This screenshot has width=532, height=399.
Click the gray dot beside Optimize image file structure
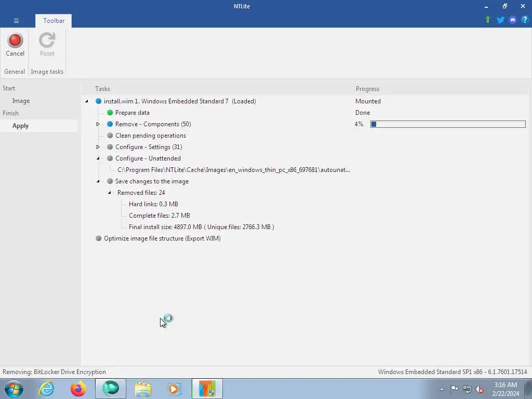98,238
